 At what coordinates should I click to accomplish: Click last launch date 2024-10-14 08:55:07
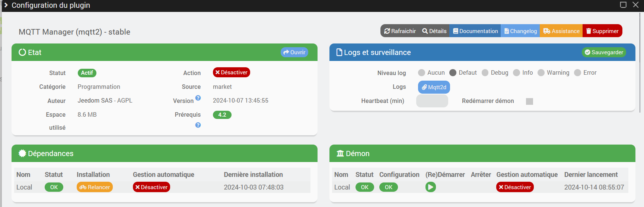tap(594, 187)
